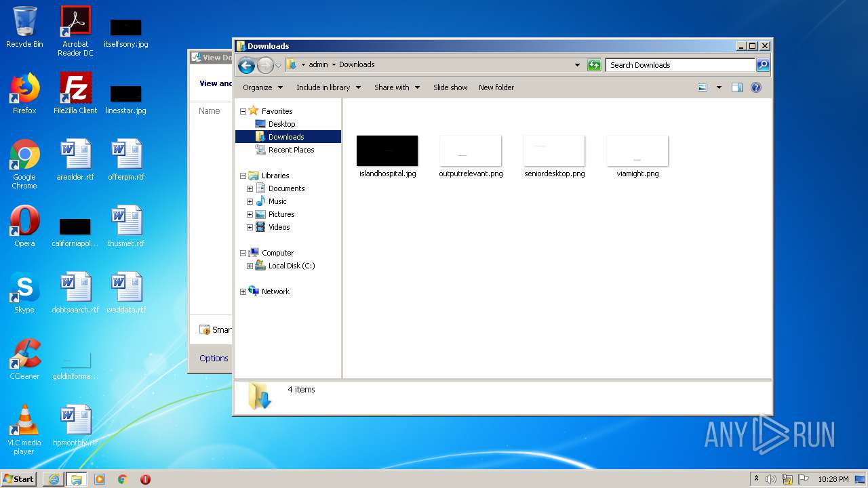Screen dimensions: 868x488
Task: Collapse the Computer tree group
Action: point(243,253)
